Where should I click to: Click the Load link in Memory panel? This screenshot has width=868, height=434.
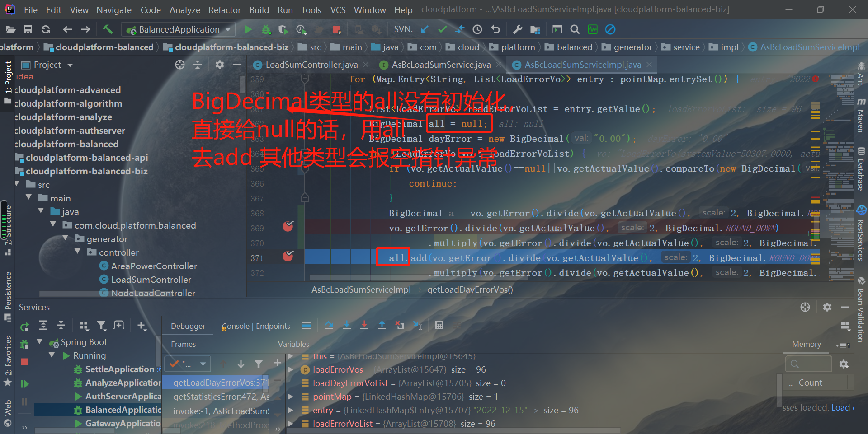pyautogui.click(x=840, y=407)
